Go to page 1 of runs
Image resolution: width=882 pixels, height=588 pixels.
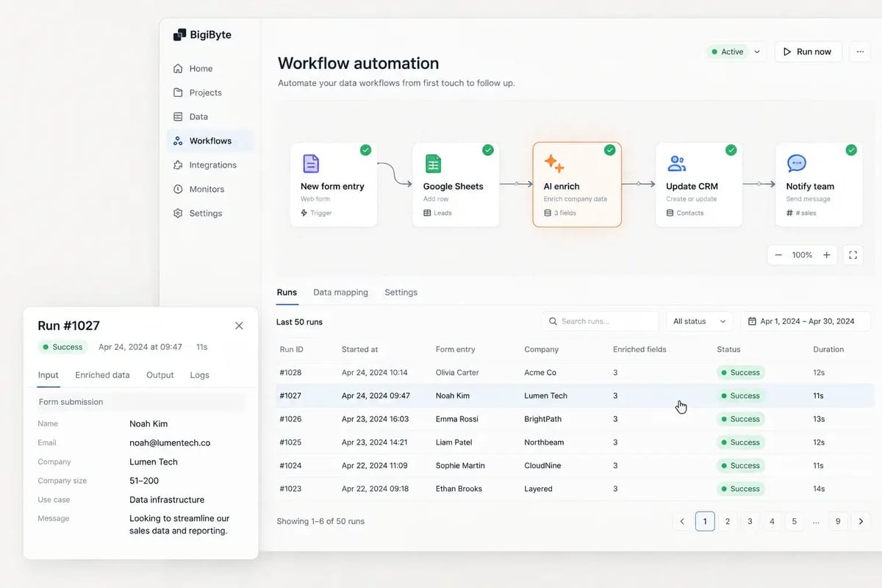click(705, 522)
